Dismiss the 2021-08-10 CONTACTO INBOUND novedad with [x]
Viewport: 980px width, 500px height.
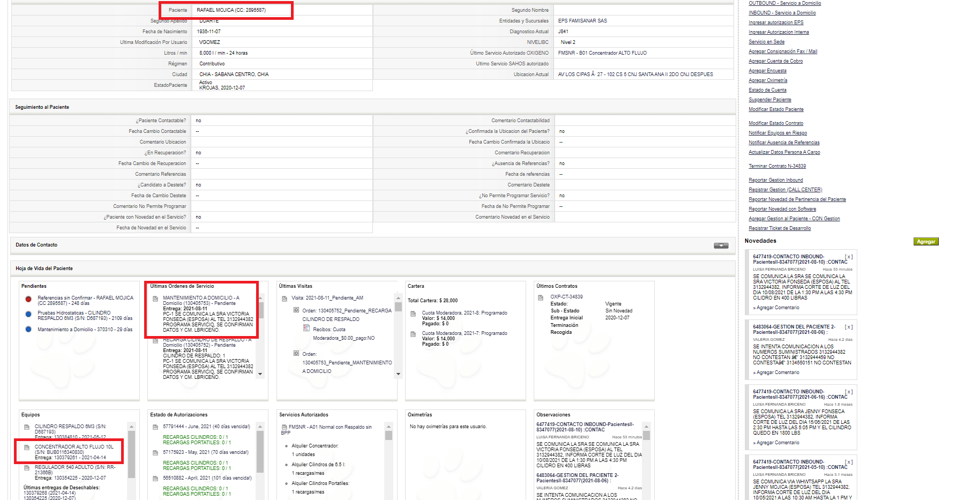pyautogui.click(x=849, y=257)
